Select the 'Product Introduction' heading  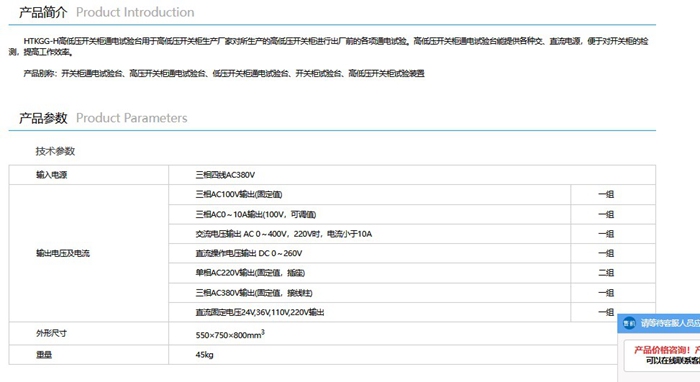[x=135, y=12]
